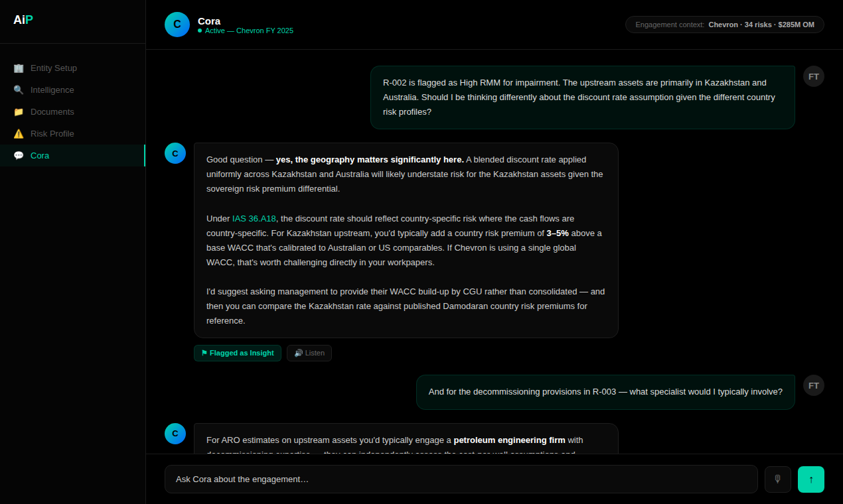
Task: Select the Cora chat bubble icon
Action: 19,155
